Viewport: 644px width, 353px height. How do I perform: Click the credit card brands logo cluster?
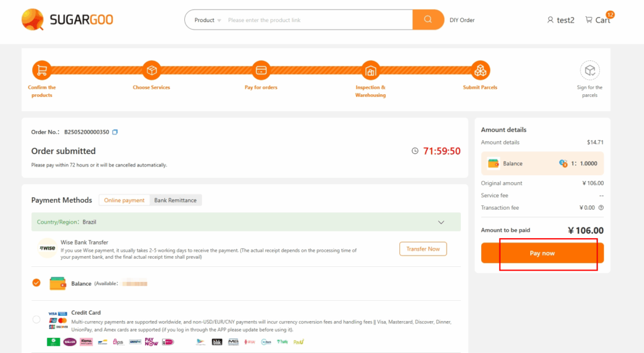58,320
